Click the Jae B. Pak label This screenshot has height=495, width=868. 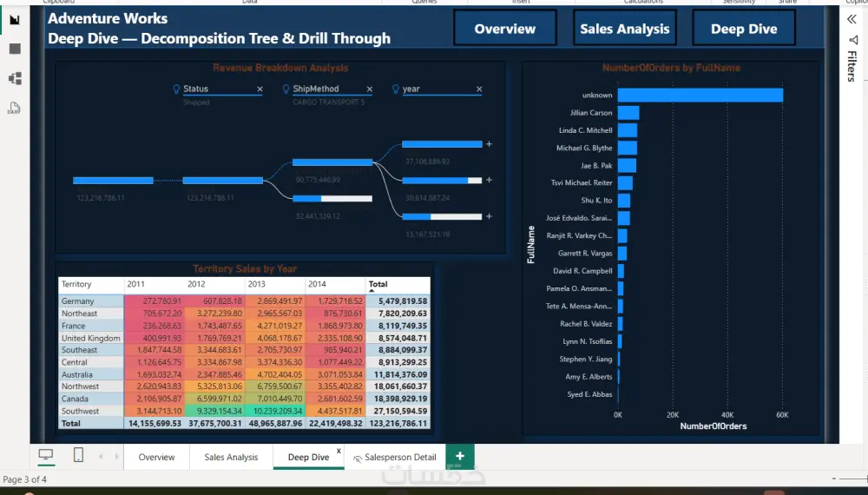tap(596, 166)
